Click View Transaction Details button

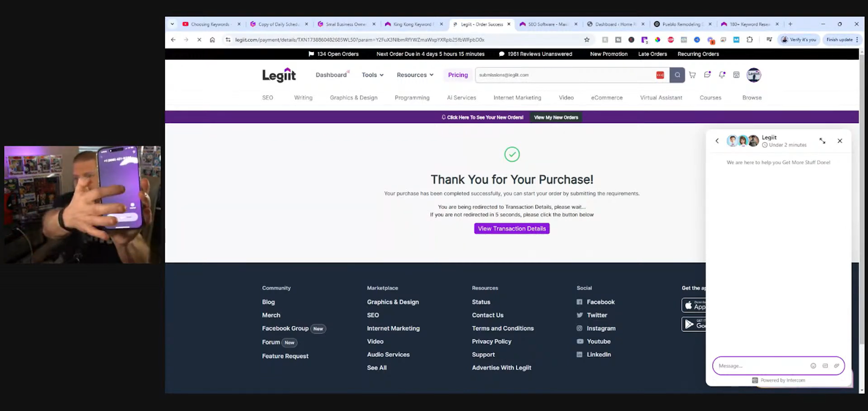(512, 229)
